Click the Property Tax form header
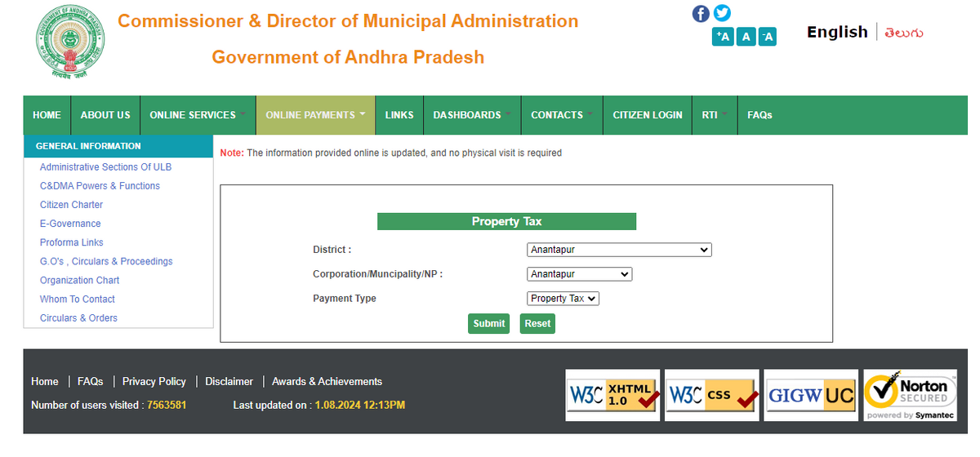 [506, 221]
